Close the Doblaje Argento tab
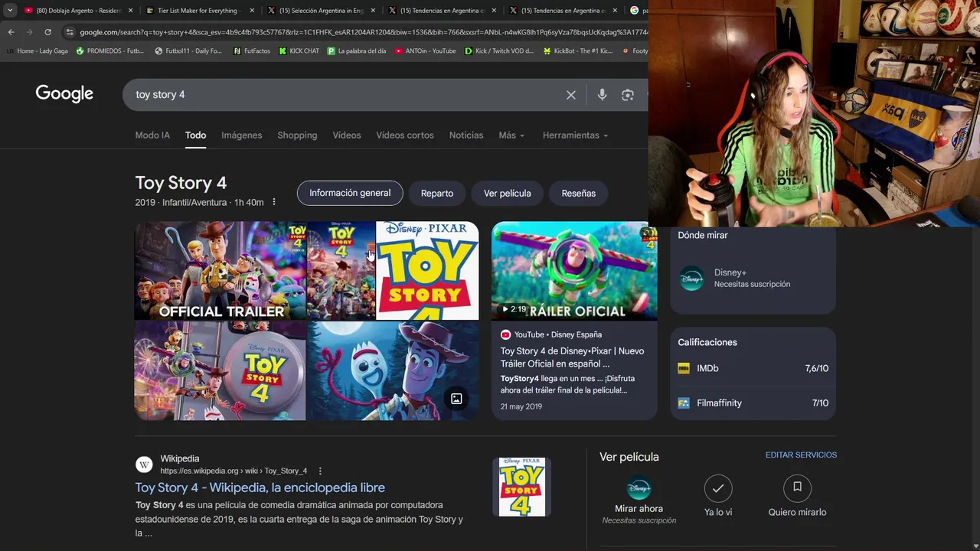980x551 pixels. tap(130, 11)
